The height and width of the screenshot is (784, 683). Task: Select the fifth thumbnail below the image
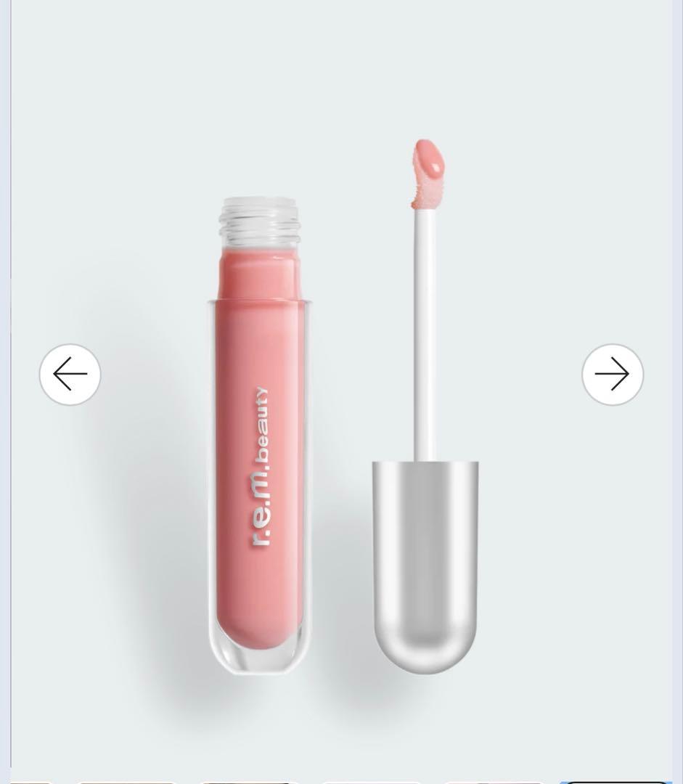coord(493,782)
